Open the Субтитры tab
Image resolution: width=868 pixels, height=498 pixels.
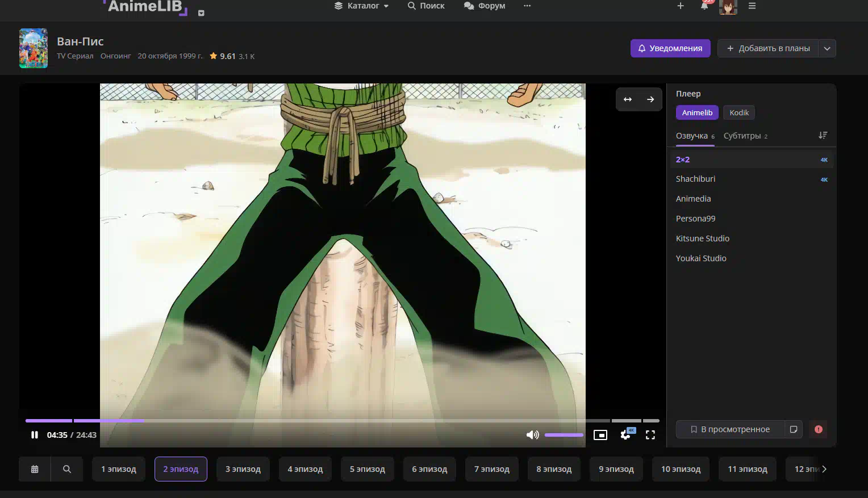(745, 136)
